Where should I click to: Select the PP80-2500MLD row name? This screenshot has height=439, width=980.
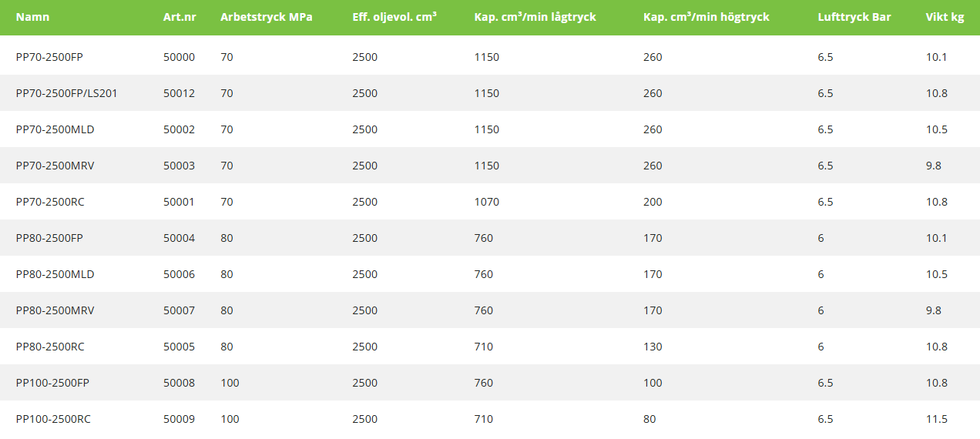[x=55, y=274]
